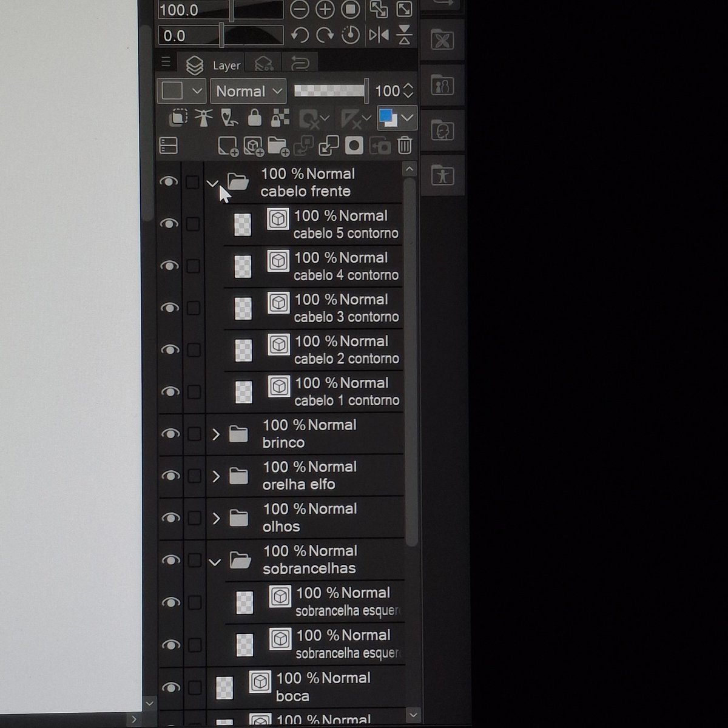Enable clip to layer below

(x=178, y=117)
